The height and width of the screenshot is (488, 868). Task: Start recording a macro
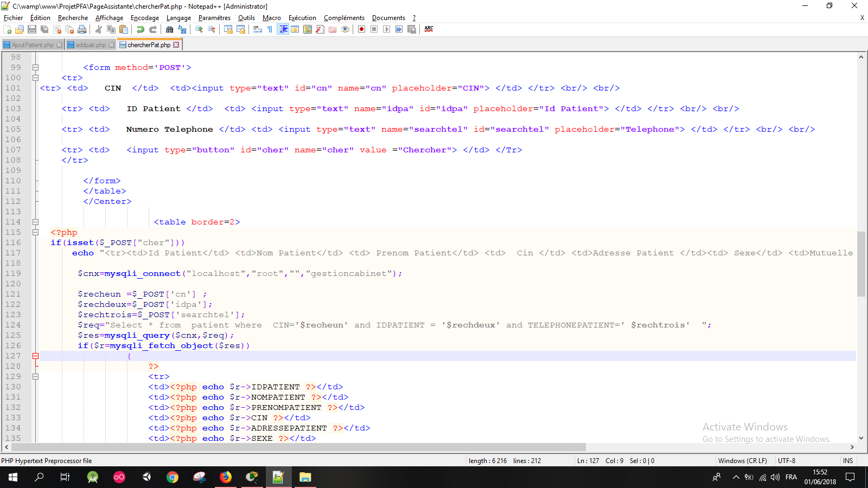click(361, 29)
